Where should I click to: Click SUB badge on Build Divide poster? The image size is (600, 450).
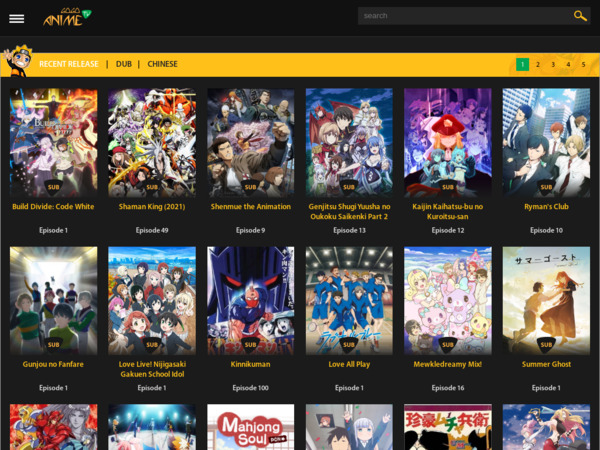[54, 187]
